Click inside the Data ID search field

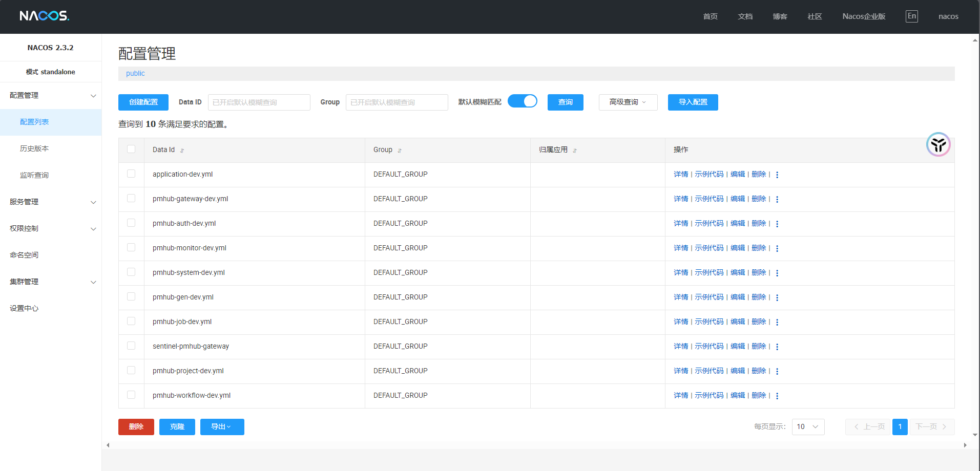pos(259,102)
